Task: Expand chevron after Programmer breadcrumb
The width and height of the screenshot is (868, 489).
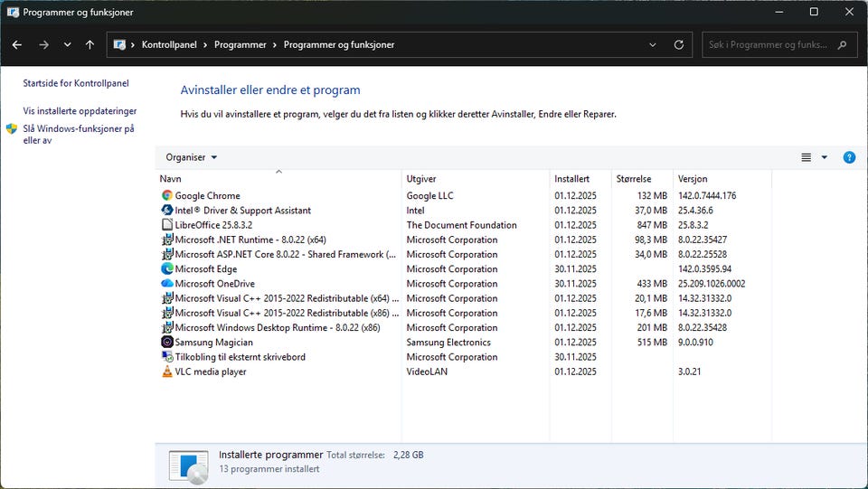Action: [275, 45]
